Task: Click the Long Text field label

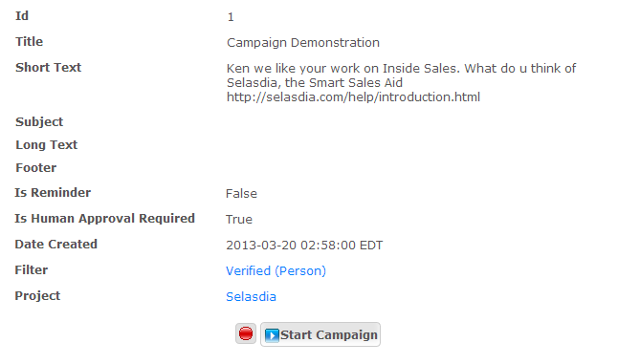Action: pyautogui.click(x=46, y=145)
